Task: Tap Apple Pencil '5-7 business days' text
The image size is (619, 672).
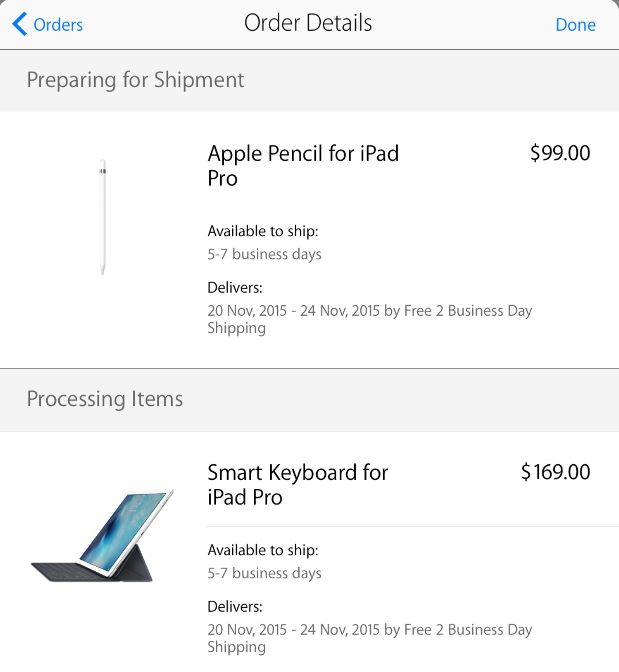Action: (x=264, y=254)
